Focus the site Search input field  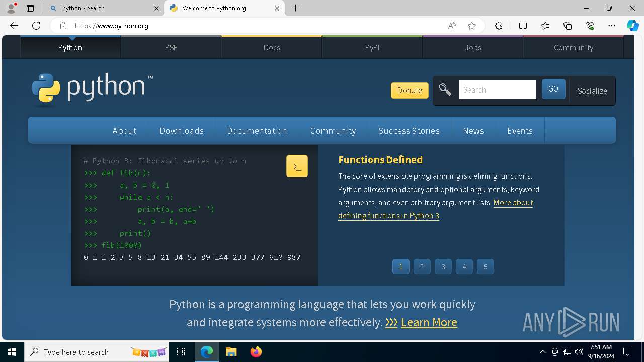tap(498, 90)
